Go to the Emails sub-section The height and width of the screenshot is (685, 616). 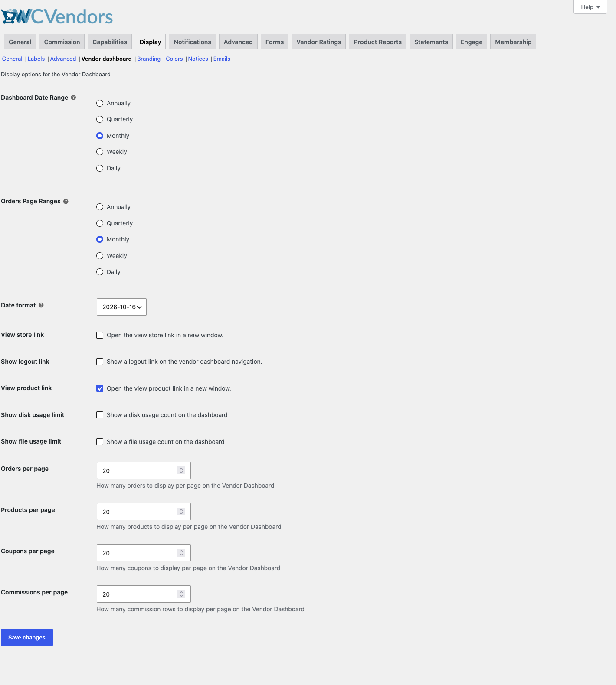(x=222, y=59)
